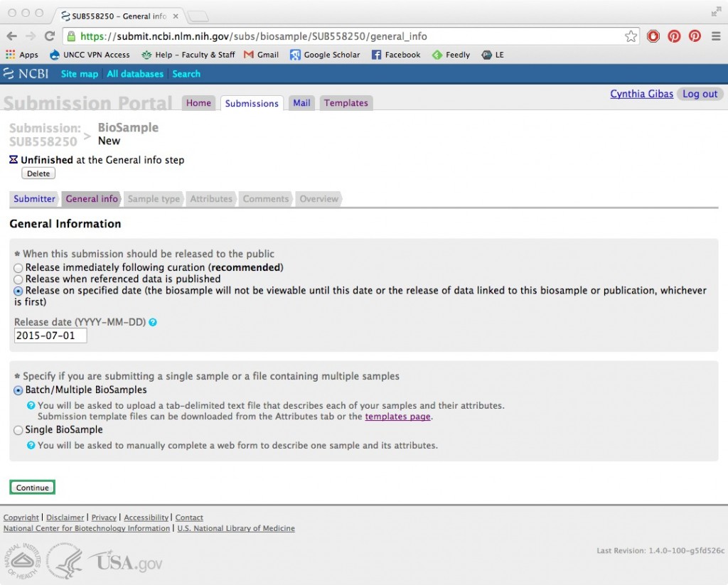The height and width of the screenshot is (585, 728).
Task: Click help icon under Single BioSample
Action: pos(31,446)
